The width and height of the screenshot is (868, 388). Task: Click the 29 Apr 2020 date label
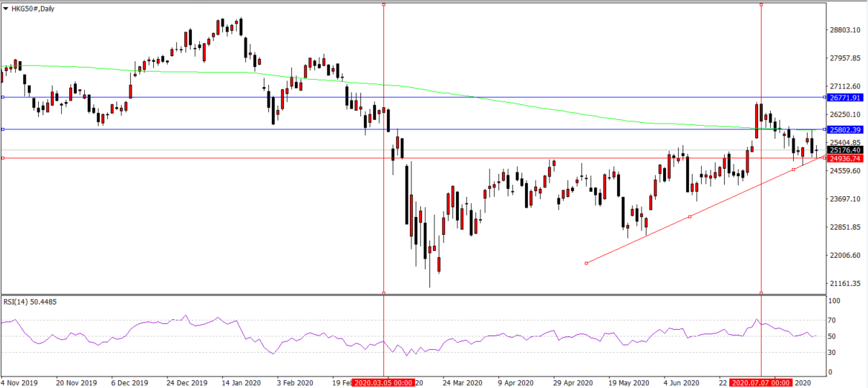pyautogui.click(x=575, y=383)
